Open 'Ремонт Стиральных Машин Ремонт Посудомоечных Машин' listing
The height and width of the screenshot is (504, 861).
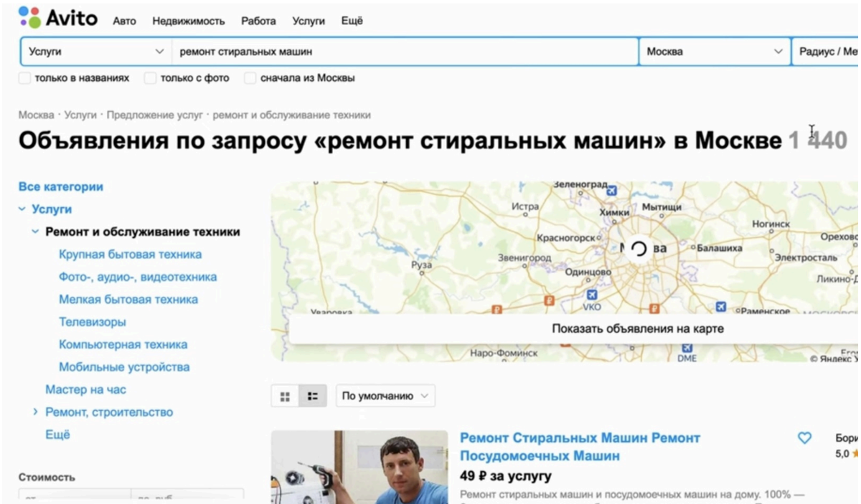point(580,447)
